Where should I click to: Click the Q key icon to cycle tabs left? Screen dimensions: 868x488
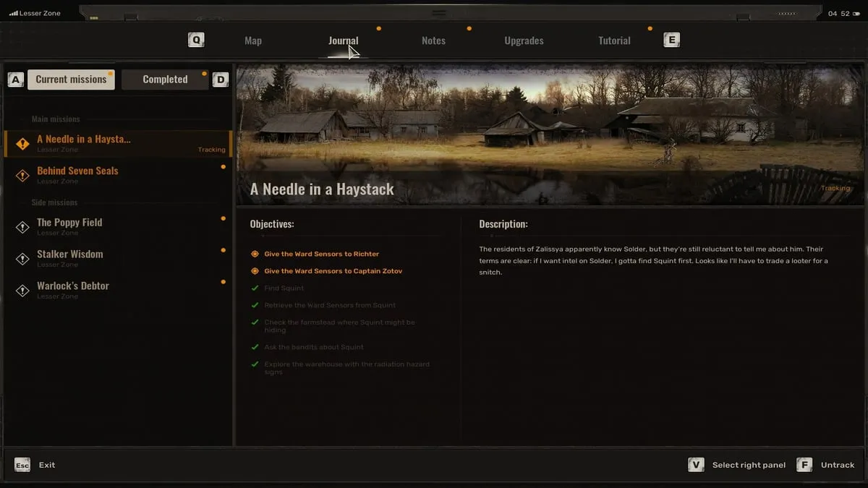(x=195, y=40)
